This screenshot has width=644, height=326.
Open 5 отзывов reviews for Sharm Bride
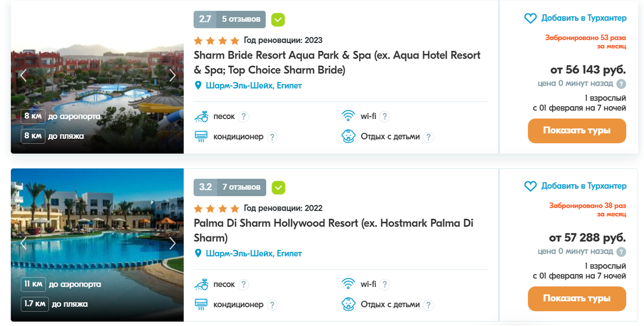241,19
